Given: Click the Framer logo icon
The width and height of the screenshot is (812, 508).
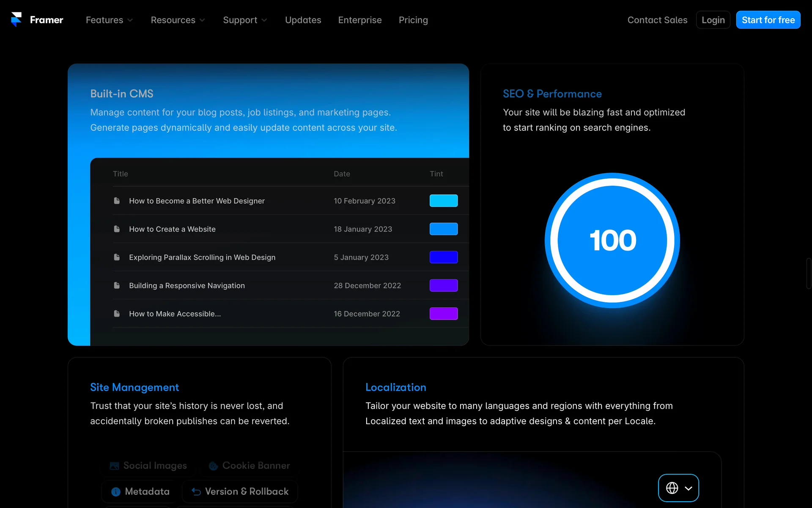Looking at the screenshot, I should coord(16,19).
